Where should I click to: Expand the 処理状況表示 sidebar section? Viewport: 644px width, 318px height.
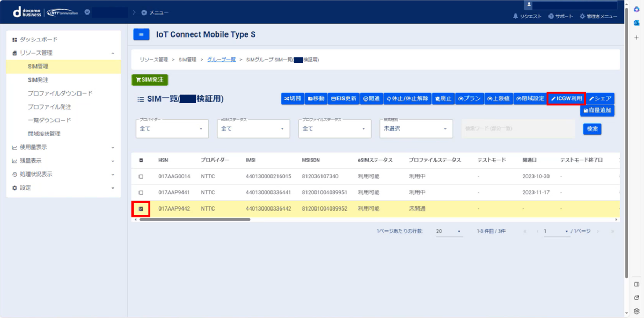coord(63,174)
